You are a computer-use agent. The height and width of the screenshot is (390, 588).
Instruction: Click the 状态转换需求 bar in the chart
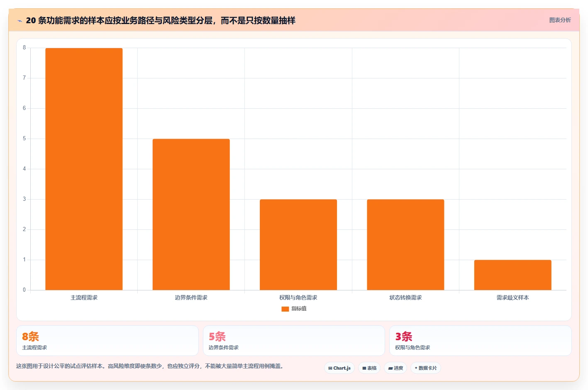tap(405, 245)
